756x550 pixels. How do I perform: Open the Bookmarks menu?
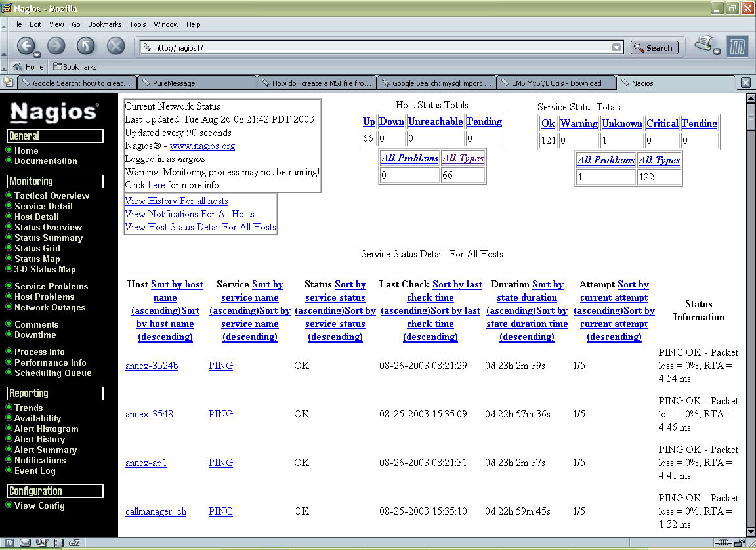pyautogui.click(x=104, y=24)
